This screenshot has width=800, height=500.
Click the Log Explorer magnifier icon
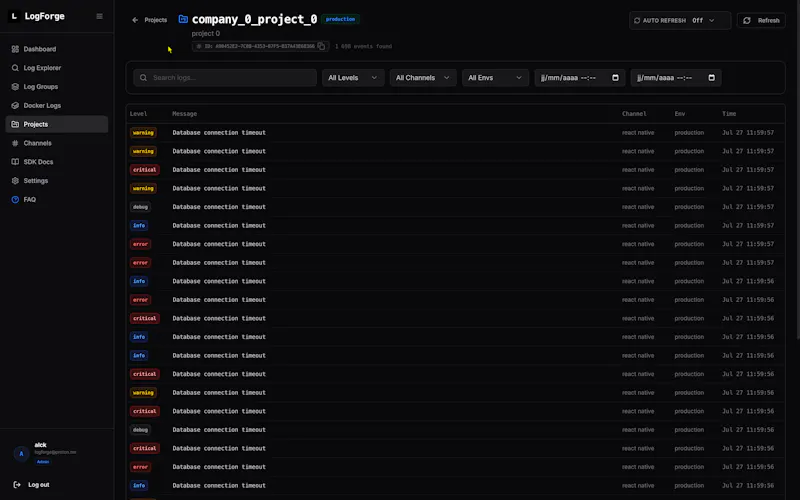click(x=15, y=68)
